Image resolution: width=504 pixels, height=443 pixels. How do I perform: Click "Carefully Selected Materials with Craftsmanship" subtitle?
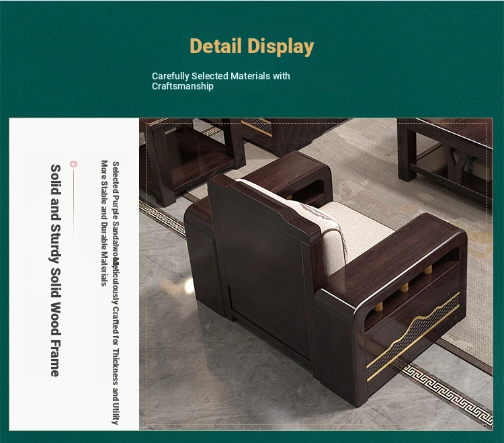pos(220,81)
